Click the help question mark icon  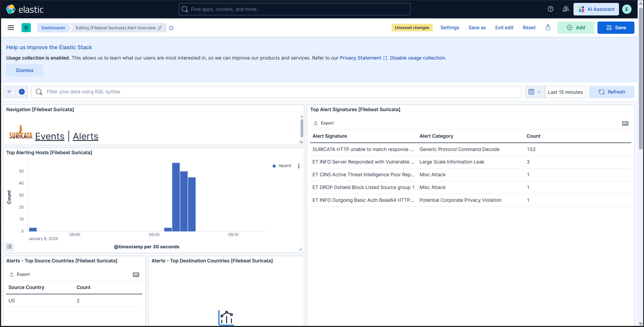pos(550,9)
